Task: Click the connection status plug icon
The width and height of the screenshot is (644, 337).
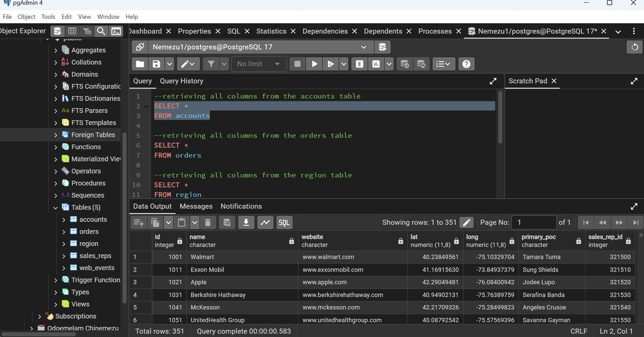Action: (140, 47)
